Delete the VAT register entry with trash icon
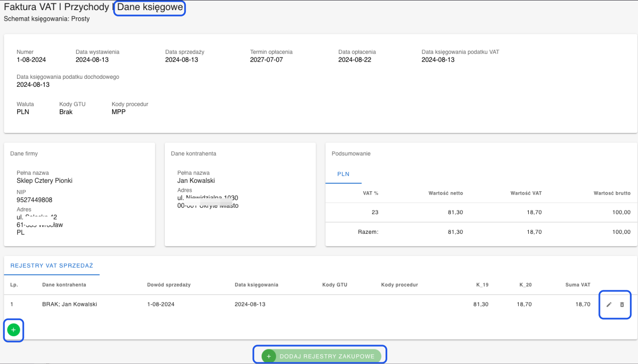Screen dimensions: 638x364 [x=622, y=305]
